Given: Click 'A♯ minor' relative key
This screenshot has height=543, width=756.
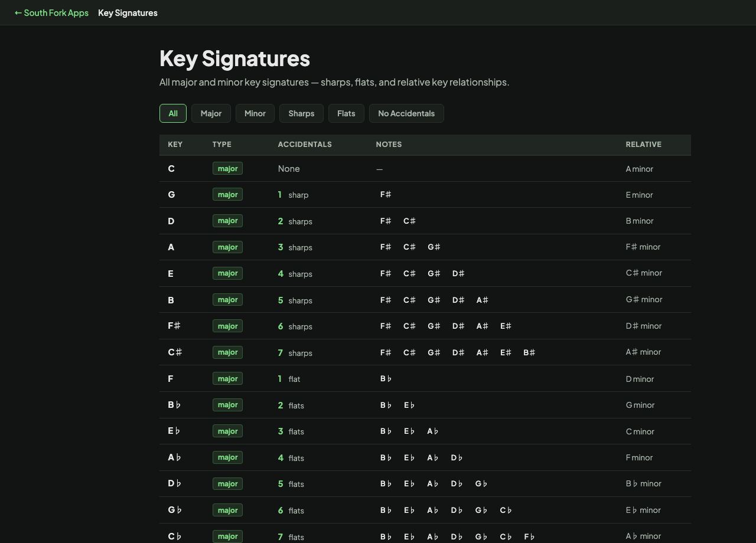Looking at the screenshot, I should tap(644, 352).
